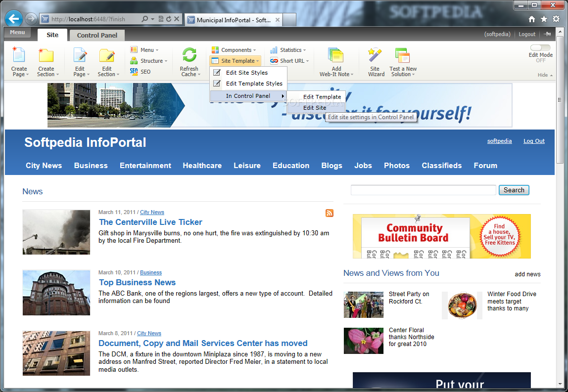Click into the search text field
Viewport: 568px width, 392px height.
[x=423, y=190]
